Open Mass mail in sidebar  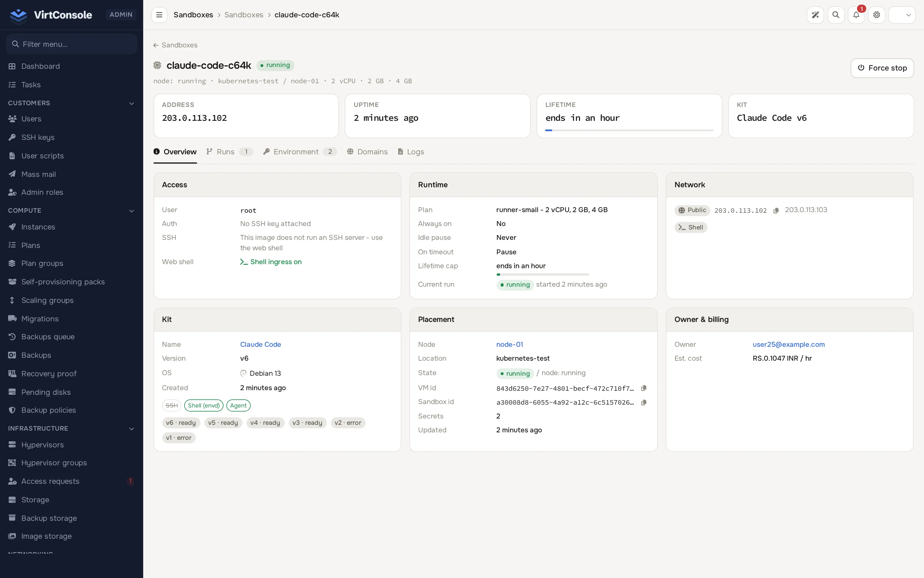[x=71, y=174]
